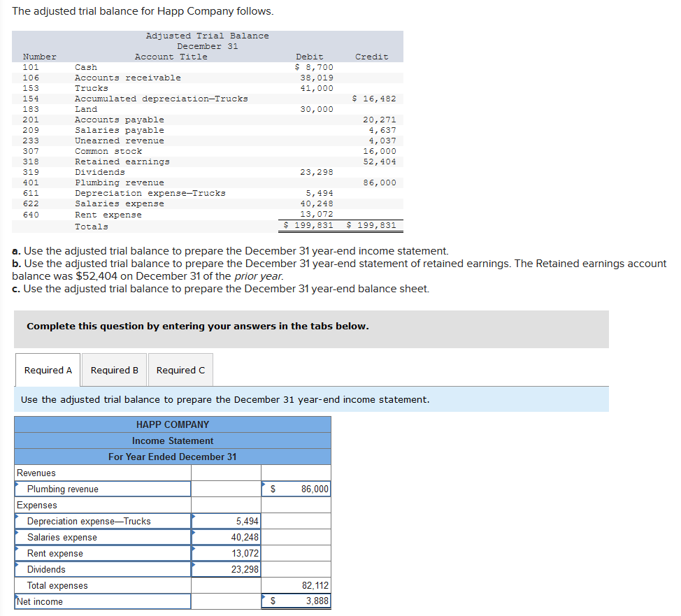This screenshot has height=616, width=681.
Task: Open the Salaries expense account dropdown
Action: click(x=103, y=537)
